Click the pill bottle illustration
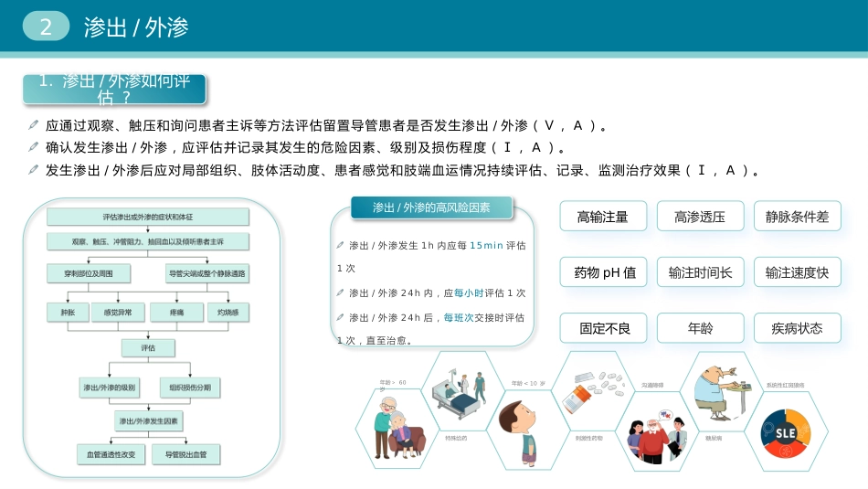The width and height of the screenshot is (868, 489). click(x=592, y=391)
